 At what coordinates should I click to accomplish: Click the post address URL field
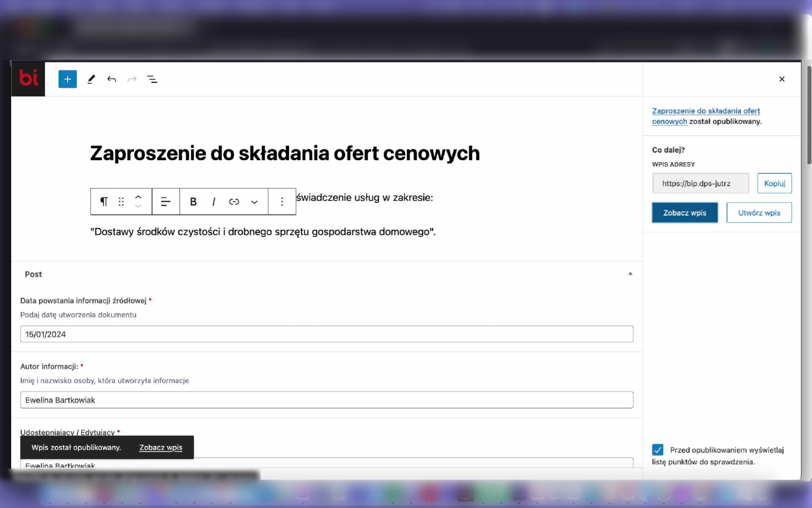[x=701, y=183]
